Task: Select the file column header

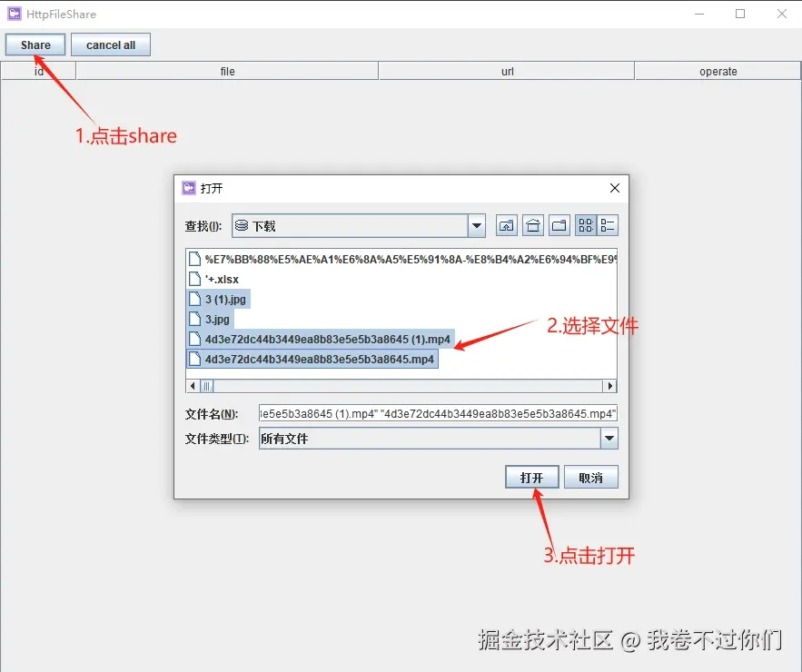Action: (x=227, y=71)
